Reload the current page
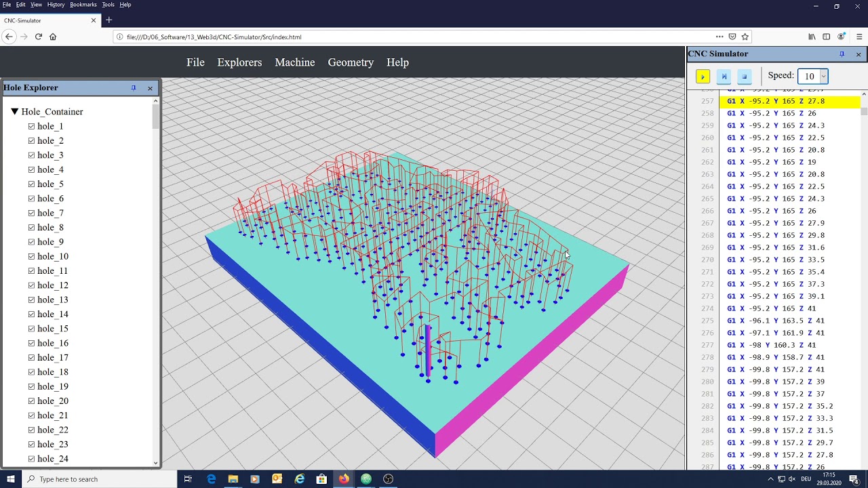 point(38,37)
